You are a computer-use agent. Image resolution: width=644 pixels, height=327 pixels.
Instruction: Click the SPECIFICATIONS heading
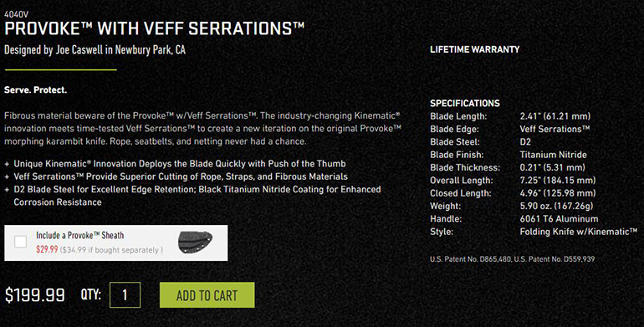pos(465,103)
